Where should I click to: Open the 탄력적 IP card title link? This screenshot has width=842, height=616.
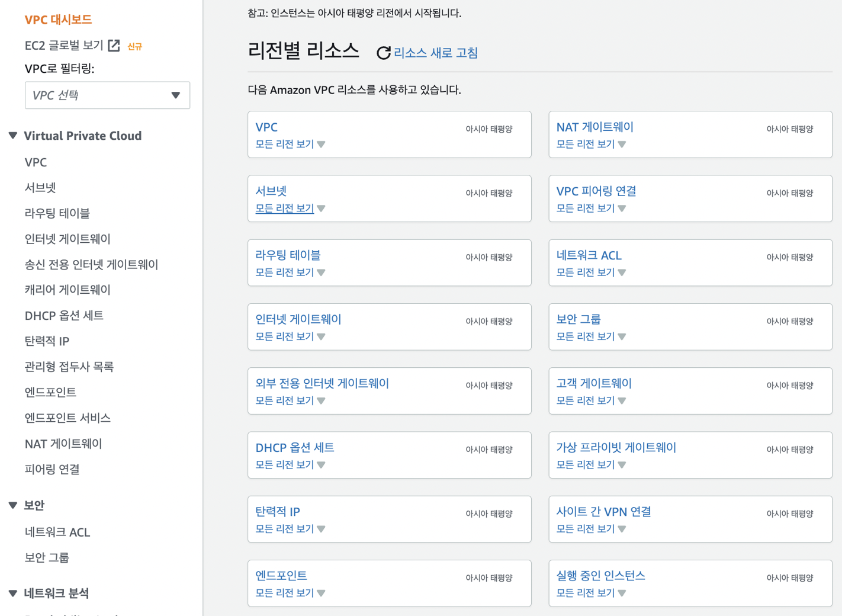point(278,512)
